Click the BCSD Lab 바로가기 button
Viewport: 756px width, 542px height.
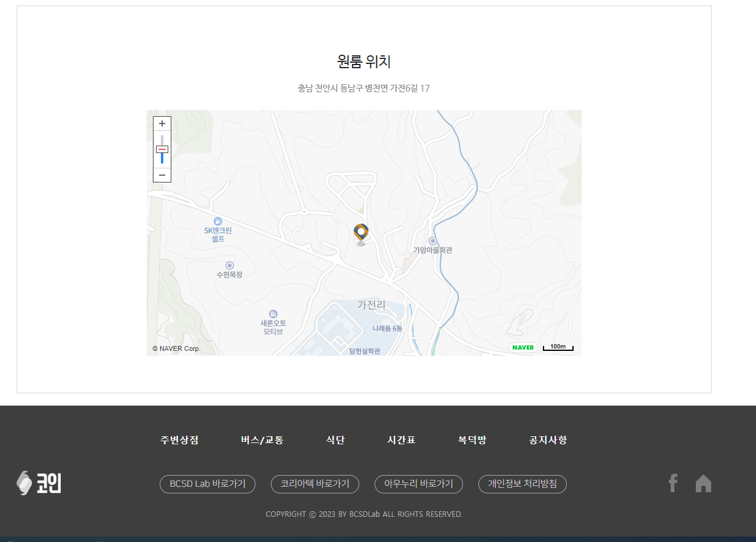click(x=207, y=484)
